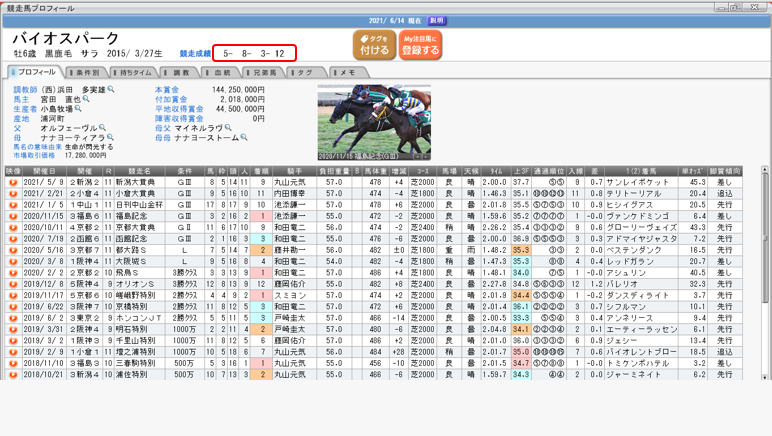
Task: Click the horse race photo thumbnail
Action: (x=374, y=122)
